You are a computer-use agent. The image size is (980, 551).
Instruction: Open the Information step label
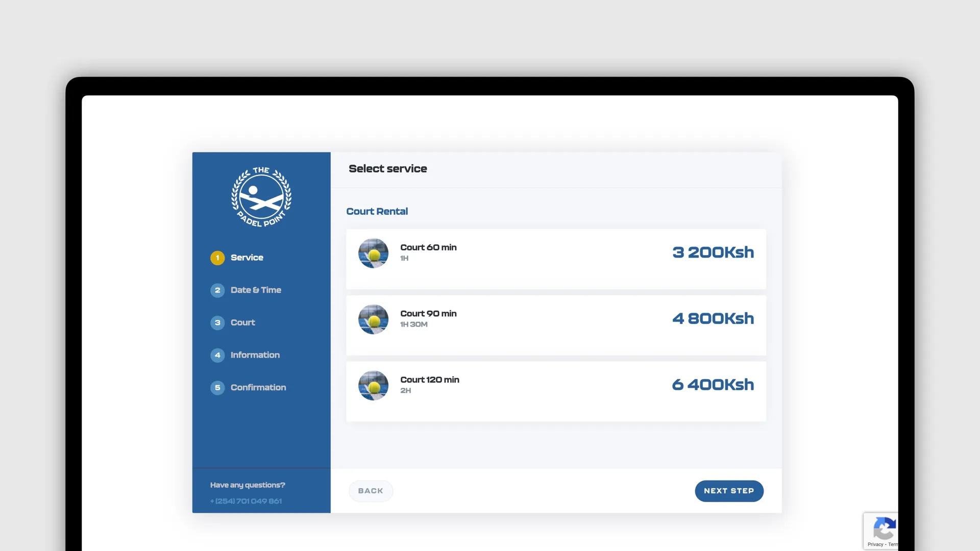tap(255, 355)
